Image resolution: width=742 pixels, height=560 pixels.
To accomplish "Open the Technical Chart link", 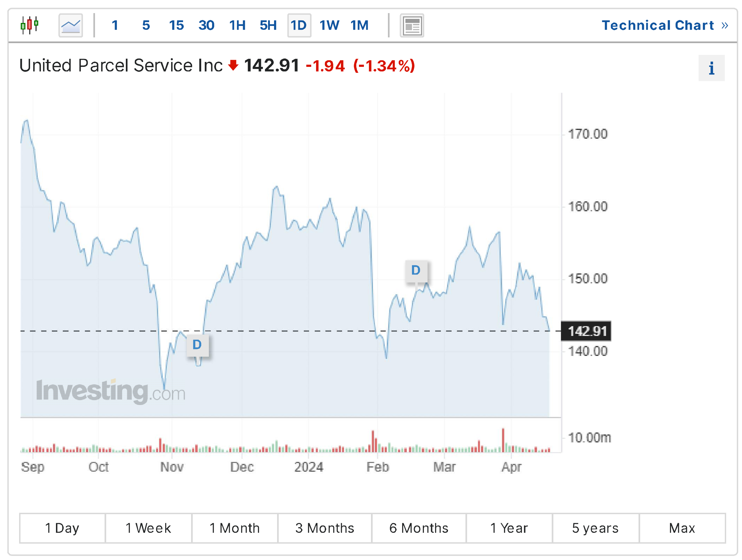I will click(657, 25).
